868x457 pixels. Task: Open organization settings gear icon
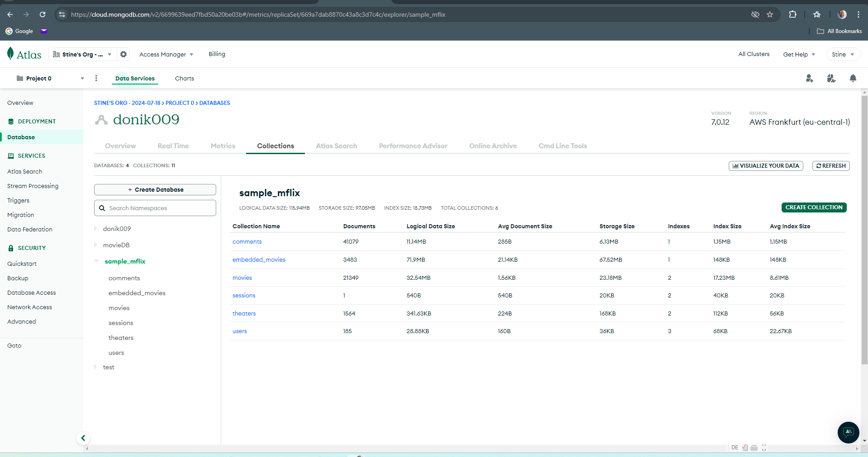[x=123, y=54]
